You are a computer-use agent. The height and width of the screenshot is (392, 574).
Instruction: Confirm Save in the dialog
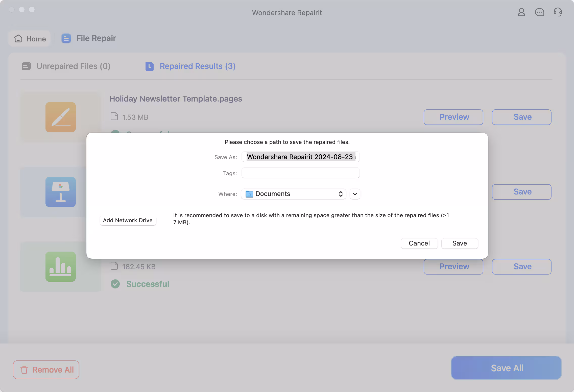click(x=460, y=243)
